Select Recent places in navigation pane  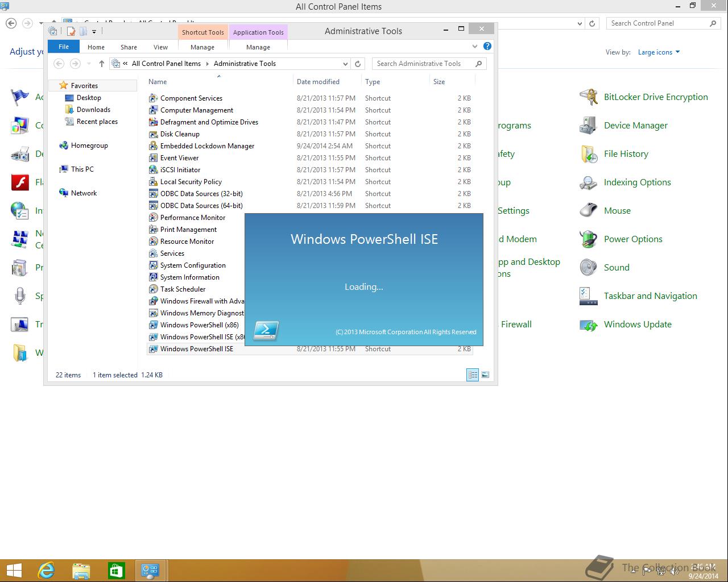(x=97, y=122)
